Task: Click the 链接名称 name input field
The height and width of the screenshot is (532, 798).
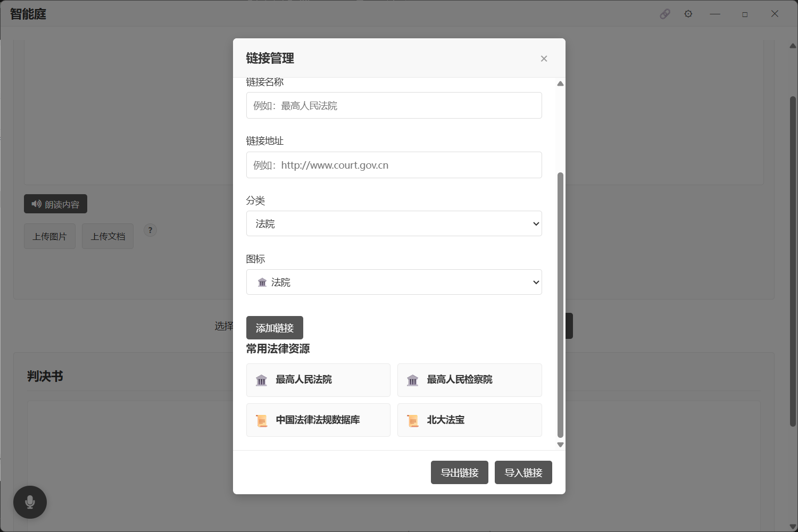Action: (x=394, y=105)
